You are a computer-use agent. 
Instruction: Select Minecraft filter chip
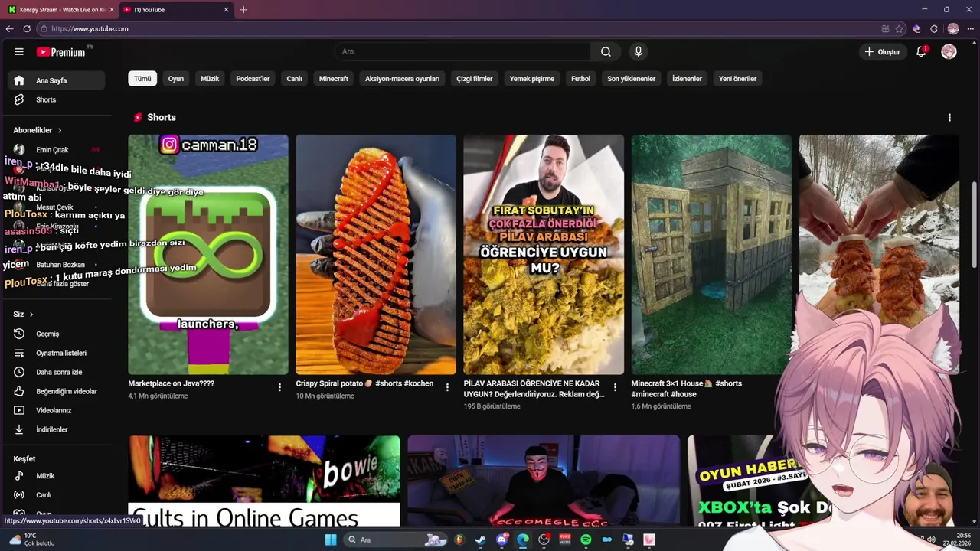[334, 78]
